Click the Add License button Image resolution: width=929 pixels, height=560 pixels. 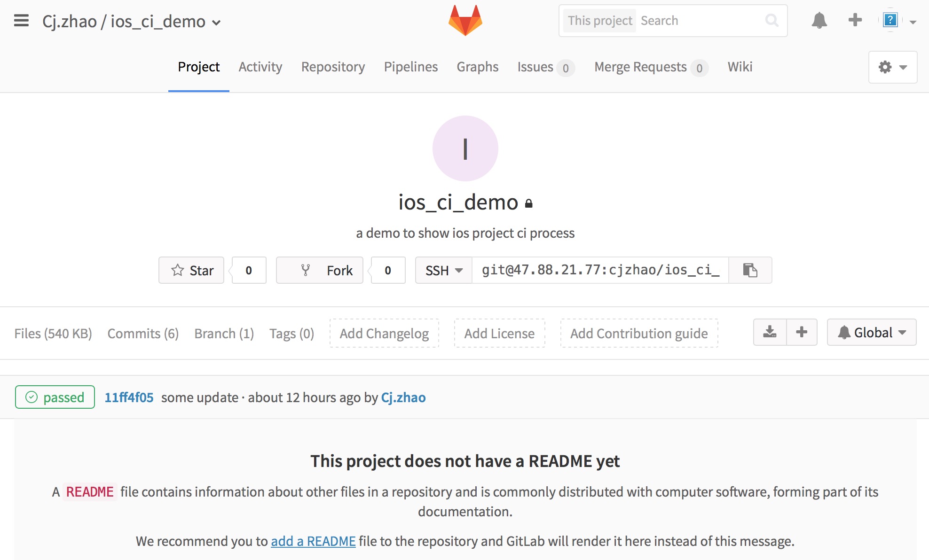pos(499,334)
